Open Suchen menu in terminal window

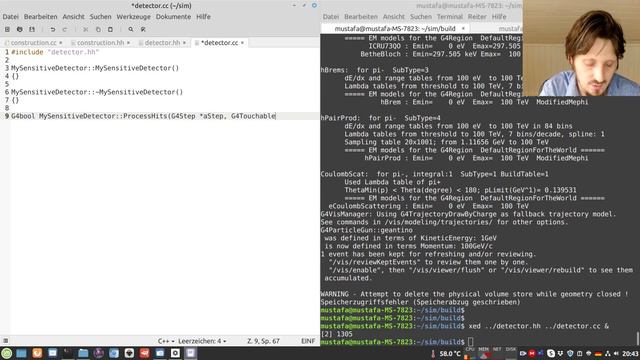pos(421,17)
